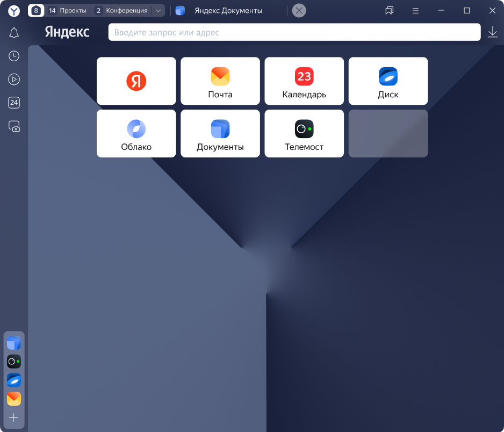Open the Диск tile
504x432 pixels.
(x=388, y=81)
